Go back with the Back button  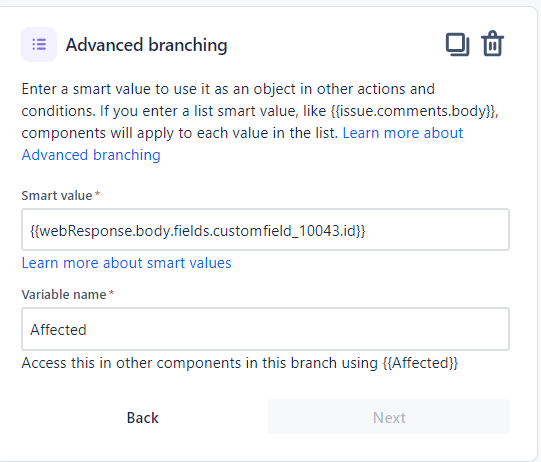(142, 417)
